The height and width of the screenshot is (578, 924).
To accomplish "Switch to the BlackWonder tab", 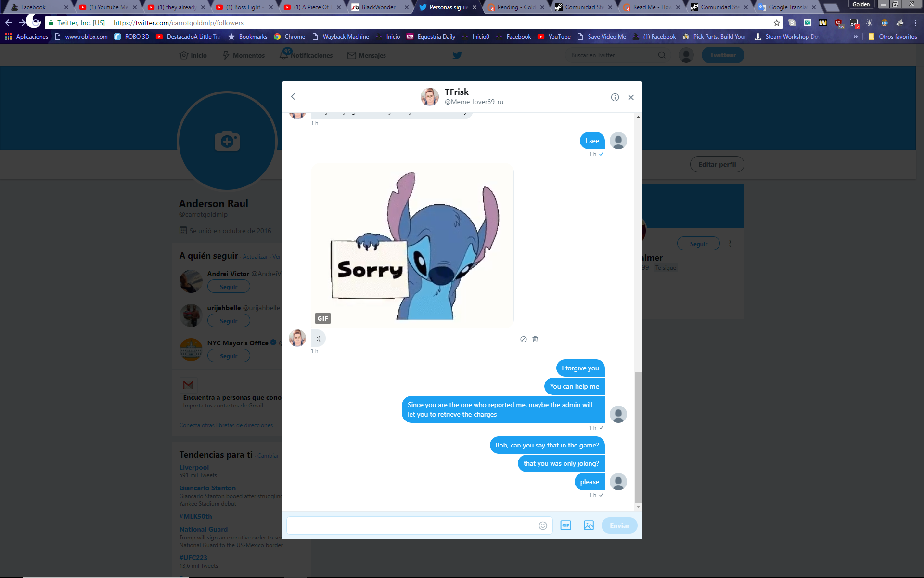I will (379, 7).
